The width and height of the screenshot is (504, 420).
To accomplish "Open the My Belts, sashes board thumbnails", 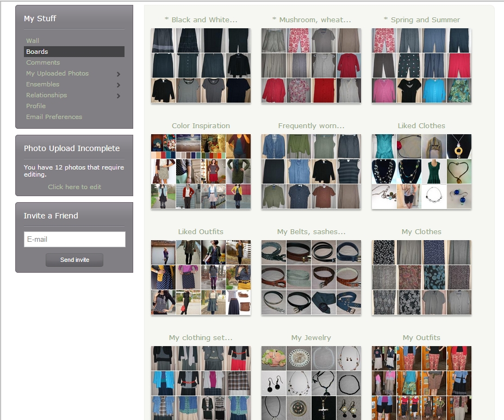I will (311, 278).
